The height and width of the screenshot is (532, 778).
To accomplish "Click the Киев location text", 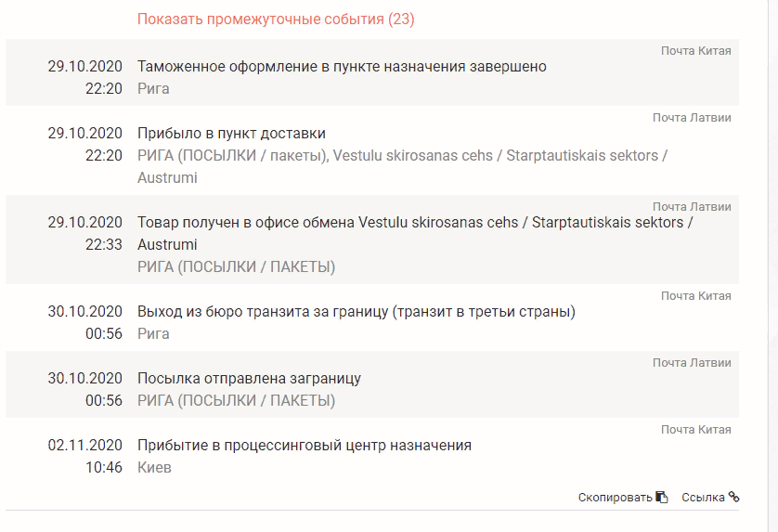I will pyautogui.click(x=154, y=468).
